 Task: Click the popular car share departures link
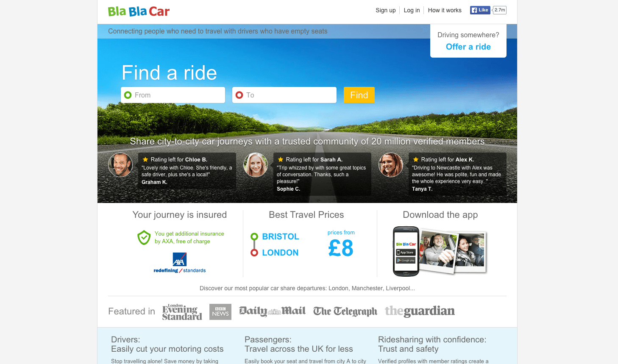(x=307, y=288)
